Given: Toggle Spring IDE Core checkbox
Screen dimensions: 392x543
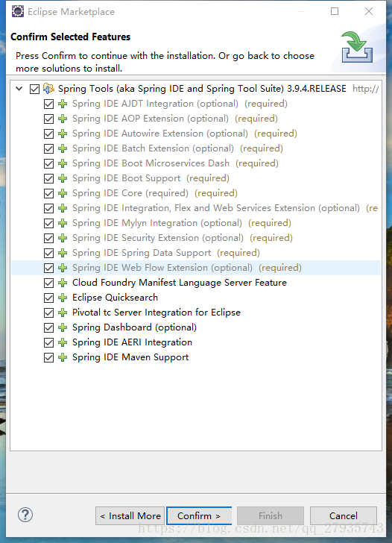Looking at the screenshot, I should [48, 193].
